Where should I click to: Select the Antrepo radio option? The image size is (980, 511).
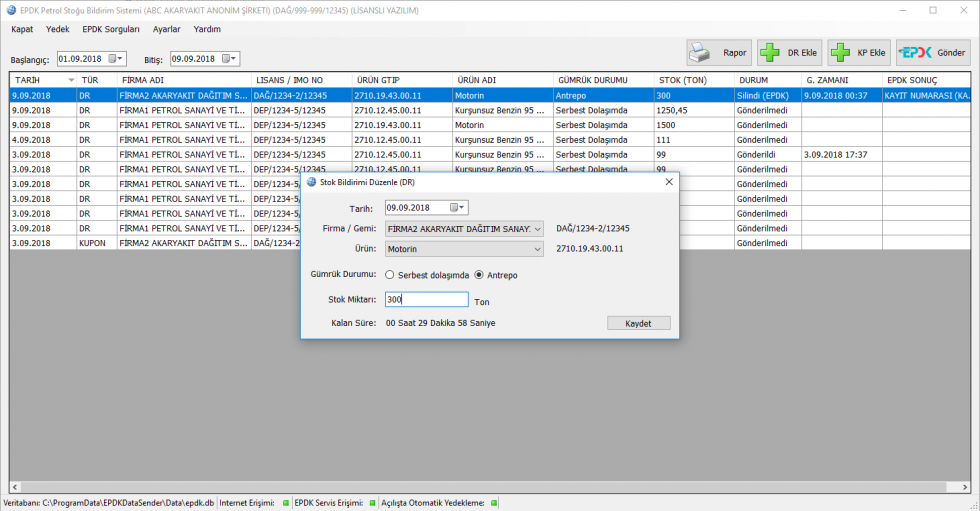pyautogui.click(x=479, y=275)
